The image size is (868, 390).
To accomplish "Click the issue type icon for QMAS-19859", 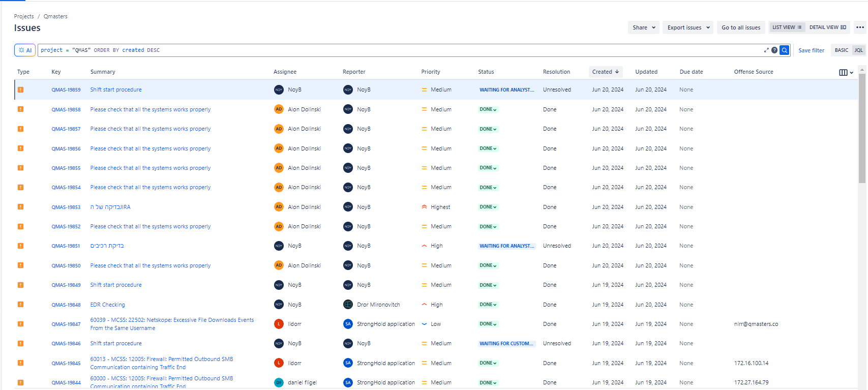I will click(x=20, y=89).
